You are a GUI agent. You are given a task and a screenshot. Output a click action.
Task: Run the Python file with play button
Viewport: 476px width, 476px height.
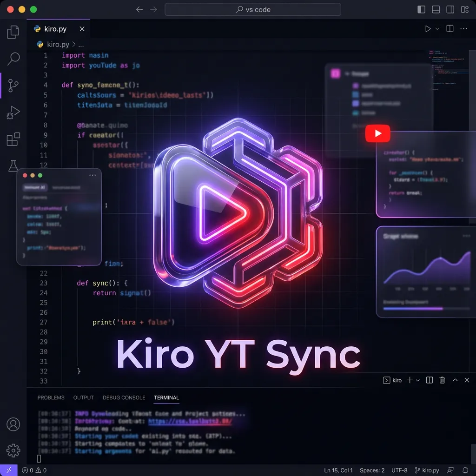[x=428, y=29]
